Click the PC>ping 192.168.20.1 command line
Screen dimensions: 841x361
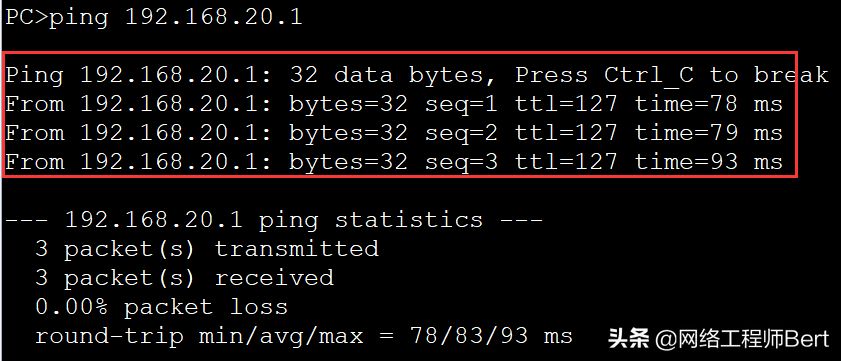pyautogui.click(x=154, y=18)
